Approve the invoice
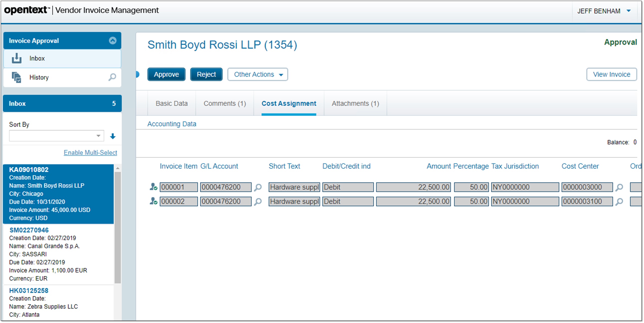Screen dimensions: 644x323 (166, 74)
